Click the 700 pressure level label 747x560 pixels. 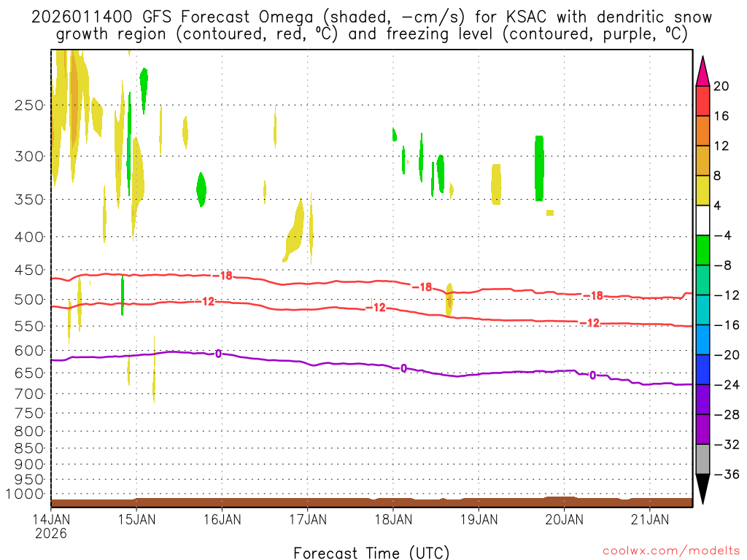(29, 394)
